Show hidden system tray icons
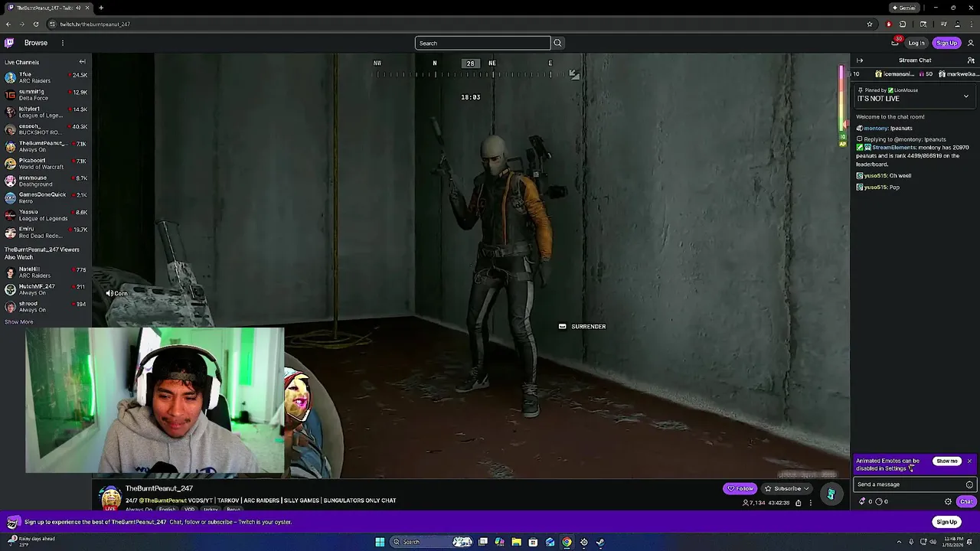 click(x=900, y=542)
